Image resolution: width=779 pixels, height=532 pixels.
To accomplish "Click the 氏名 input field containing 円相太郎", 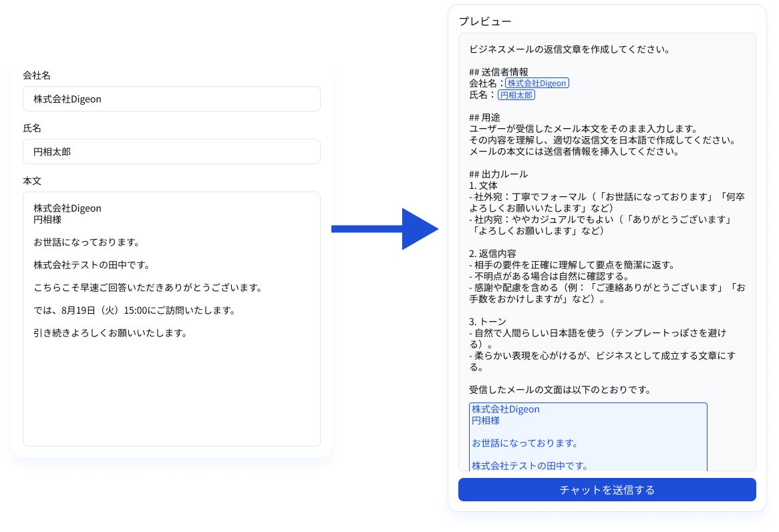I will pos(171,152).
